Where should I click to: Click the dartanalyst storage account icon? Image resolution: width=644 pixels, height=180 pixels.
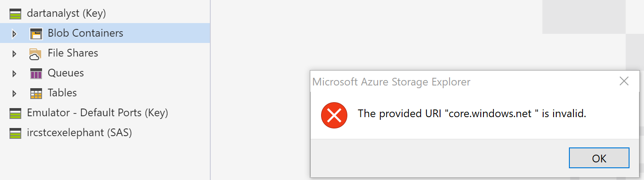coord(15,14)
